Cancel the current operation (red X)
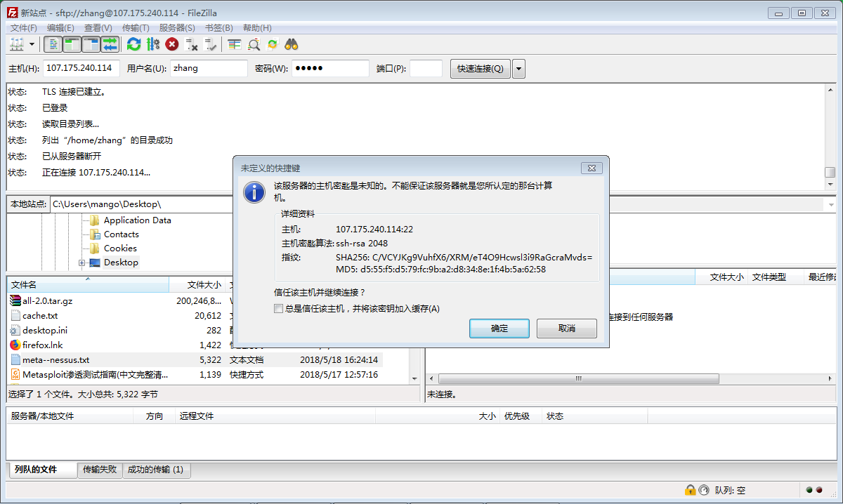Screen dimensions: 843x504 pyautogui.click(x=172, y=44)
